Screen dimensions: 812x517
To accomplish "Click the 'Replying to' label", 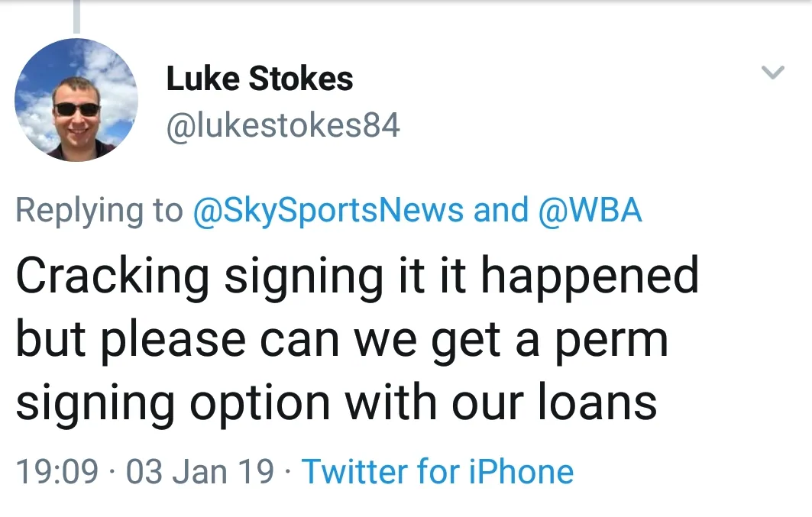I will [99, 210].
